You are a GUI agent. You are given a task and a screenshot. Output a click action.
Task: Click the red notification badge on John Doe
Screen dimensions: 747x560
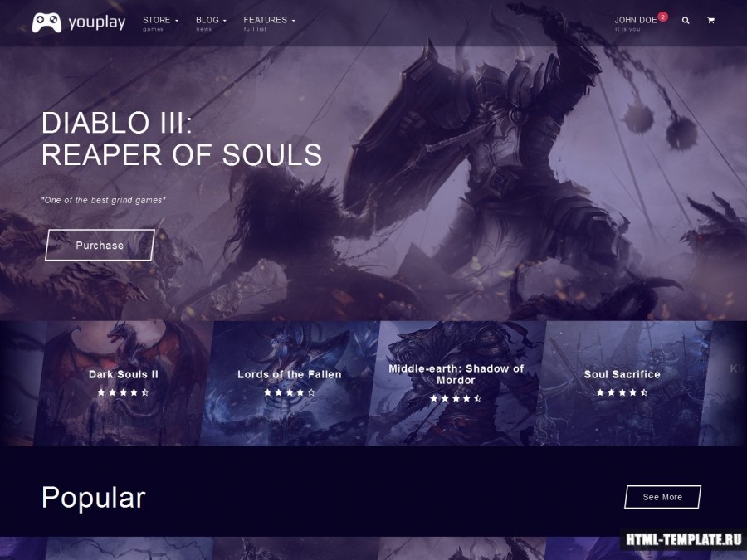pos(662,17)
